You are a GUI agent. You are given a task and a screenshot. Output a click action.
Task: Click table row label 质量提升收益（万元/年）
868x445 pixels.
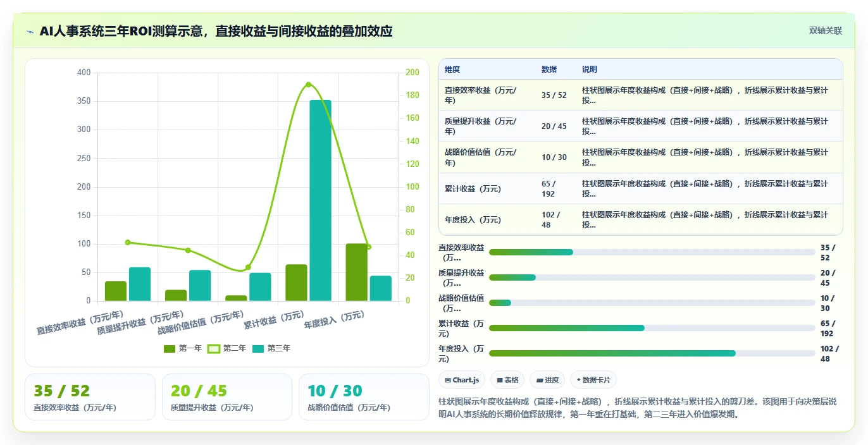pyautogui.click(x=481, y=126)
